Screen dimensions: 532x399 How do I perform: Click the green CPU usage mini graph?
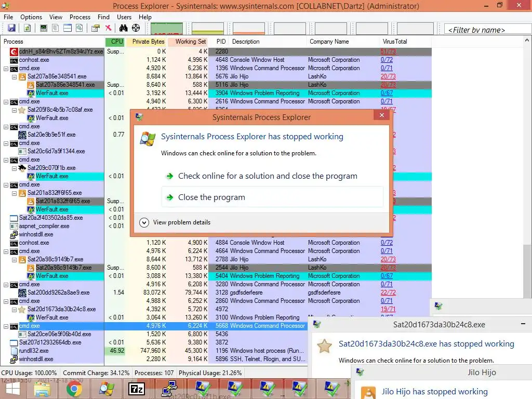coord(167,29)
